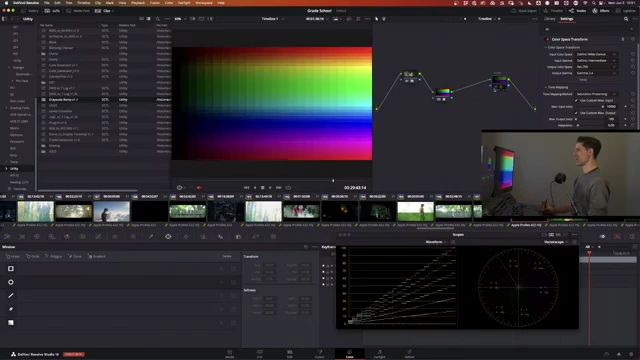Toggle loop playback in the viewer
The image size is (640, 360).
coord(288,188)
